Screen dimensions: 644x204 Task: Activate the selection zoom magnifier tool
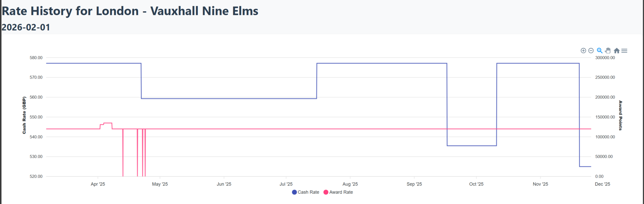coord(599,51)
